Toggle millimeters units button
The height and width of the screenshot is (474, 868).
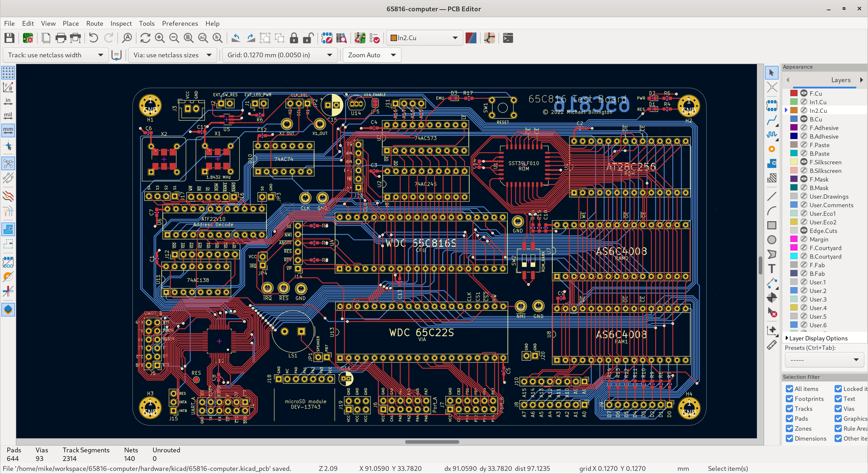8,130
